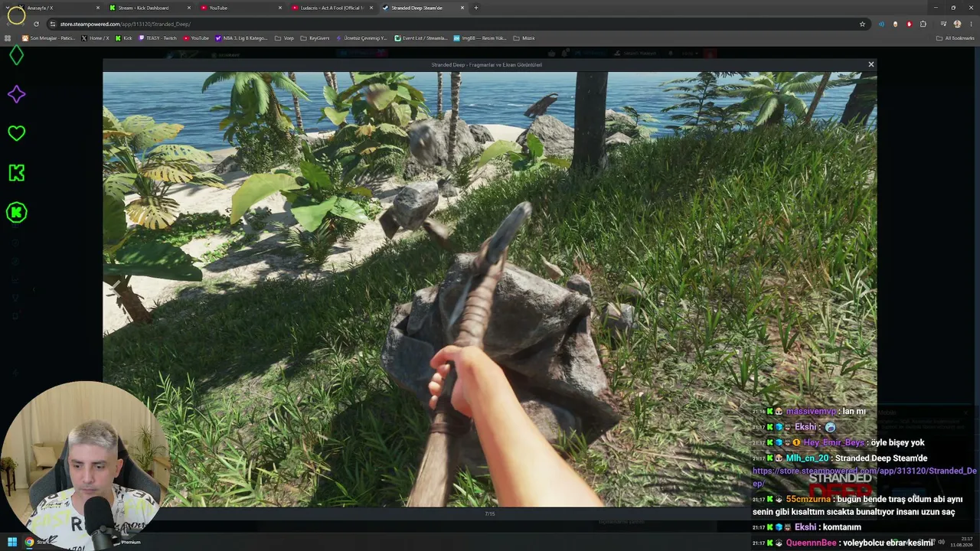
Task: Close the Stranded Deep tab
Action: pos(462,8)
